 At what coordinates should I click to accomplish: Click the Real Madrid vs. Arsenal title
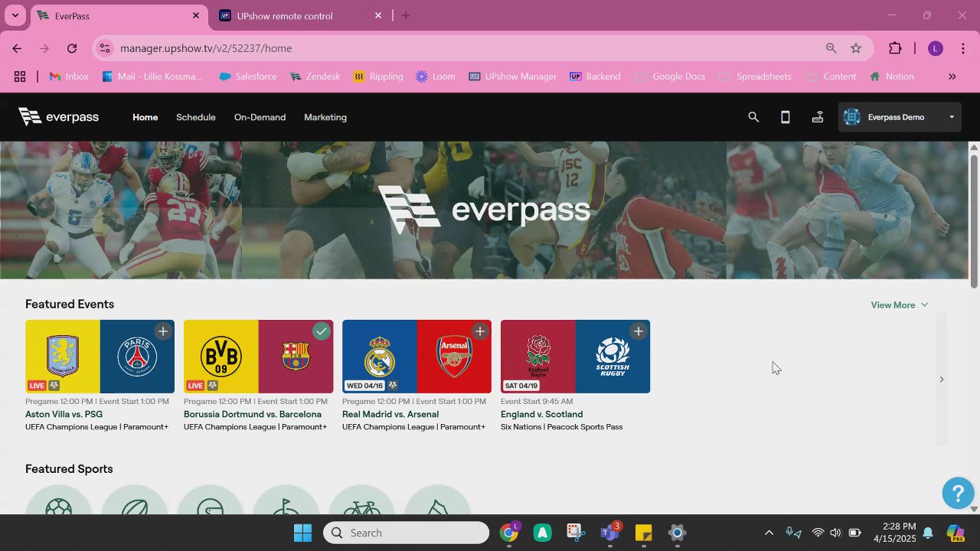390,414
